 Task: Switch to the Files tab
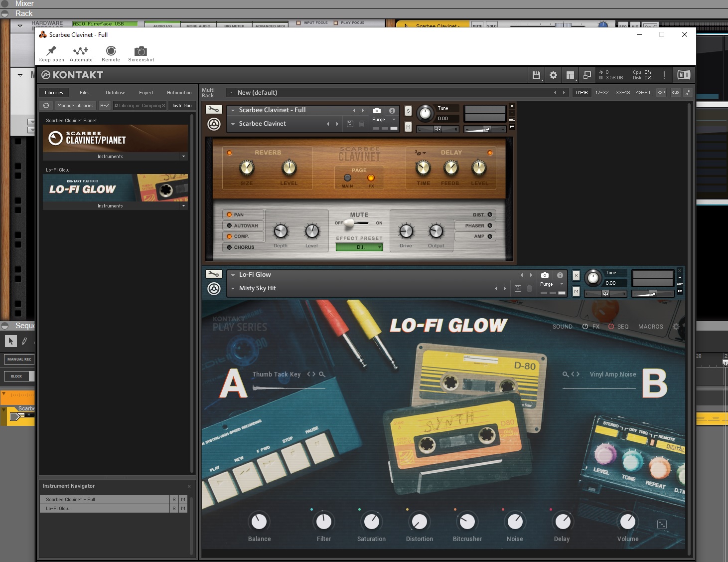(85, 92)
